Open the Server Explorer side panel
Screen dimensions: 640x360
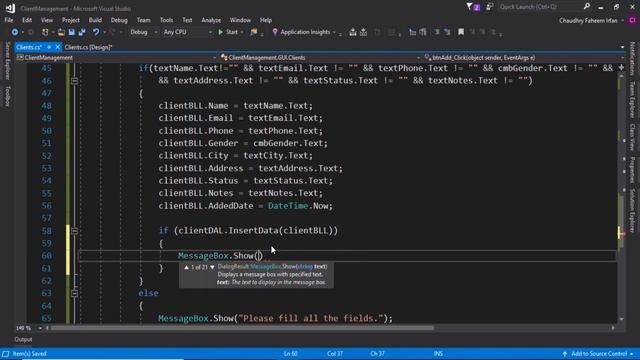7,61
